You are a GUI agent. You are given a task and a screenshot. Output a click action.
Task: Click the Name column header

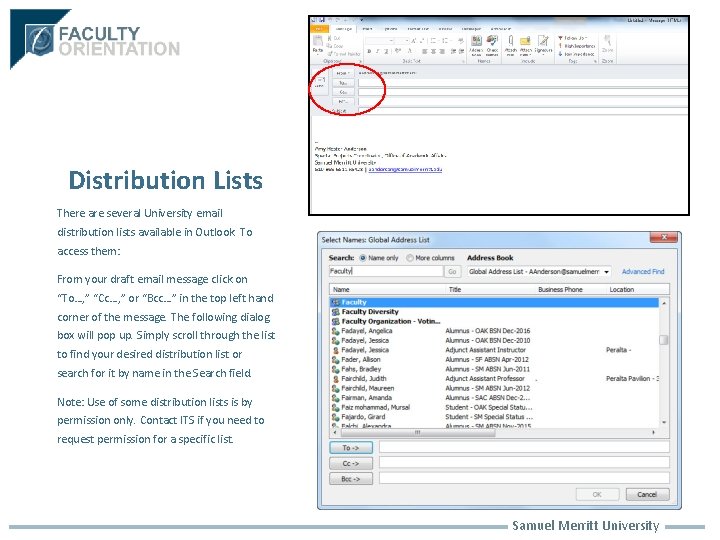388,290
